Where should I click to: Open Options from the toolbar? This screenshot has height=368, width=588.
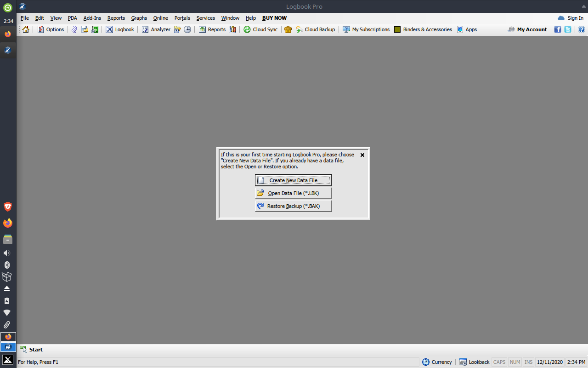pos(51,29)
